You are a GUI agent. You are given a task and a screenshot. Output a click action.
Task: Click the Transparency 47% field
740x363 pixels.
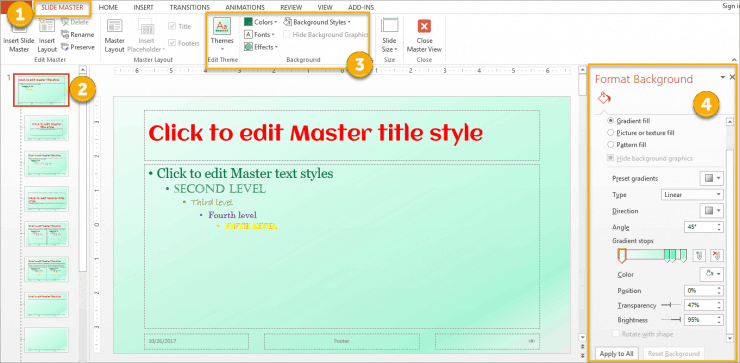[700, 305]
